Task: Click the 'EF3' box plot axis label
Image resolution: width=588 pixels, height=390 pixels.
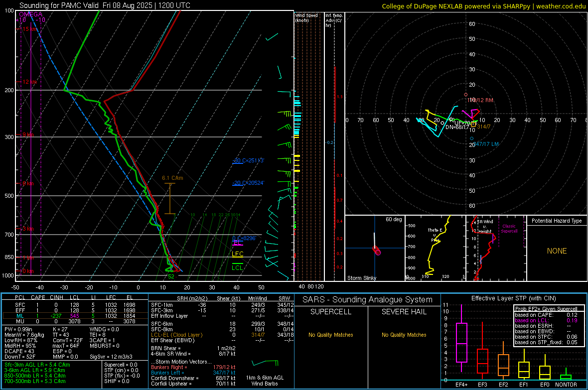Action: coord(482,385)
